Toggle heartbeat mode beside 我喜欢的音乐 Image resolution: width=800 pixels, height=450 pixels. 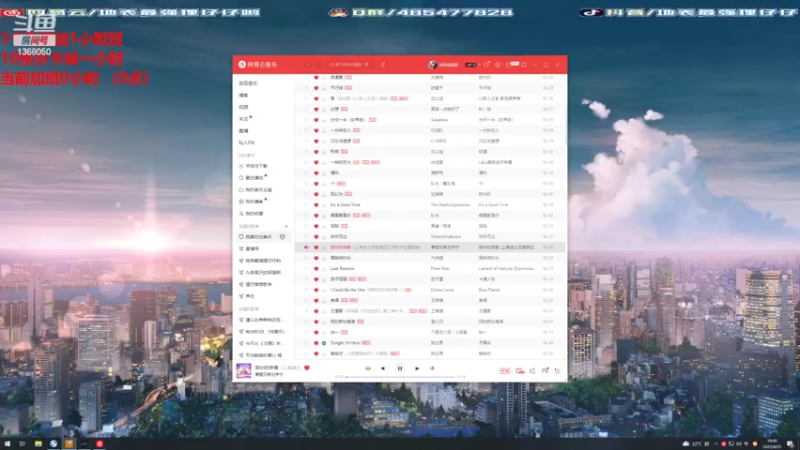click(x=282, y=237)
